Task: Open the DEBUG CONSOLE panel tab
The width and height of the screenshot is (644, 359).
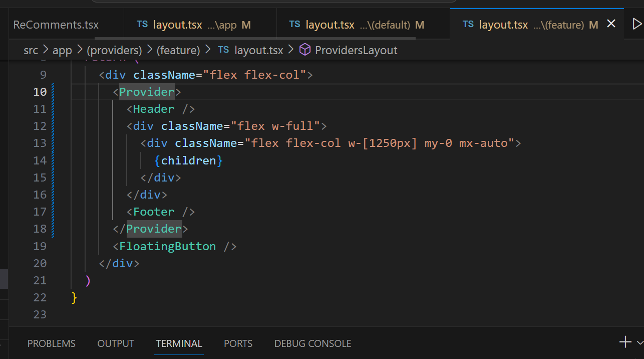Action: click(313, 343)
